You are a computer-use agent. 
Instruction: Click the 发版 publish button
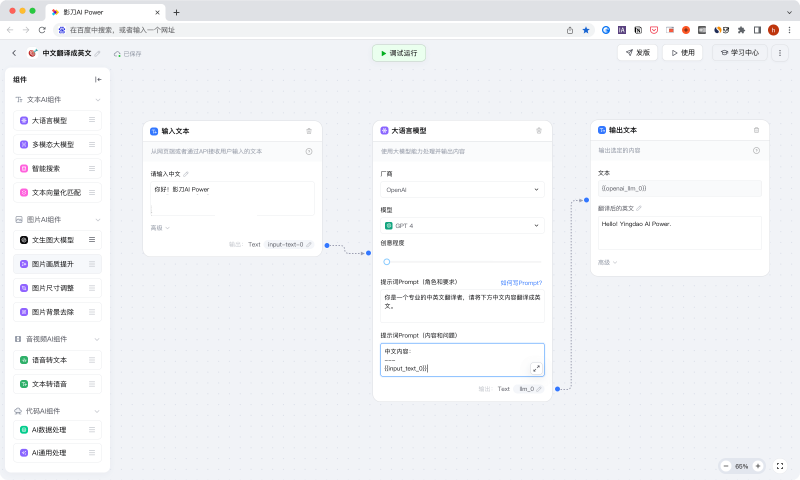(636, 53)
